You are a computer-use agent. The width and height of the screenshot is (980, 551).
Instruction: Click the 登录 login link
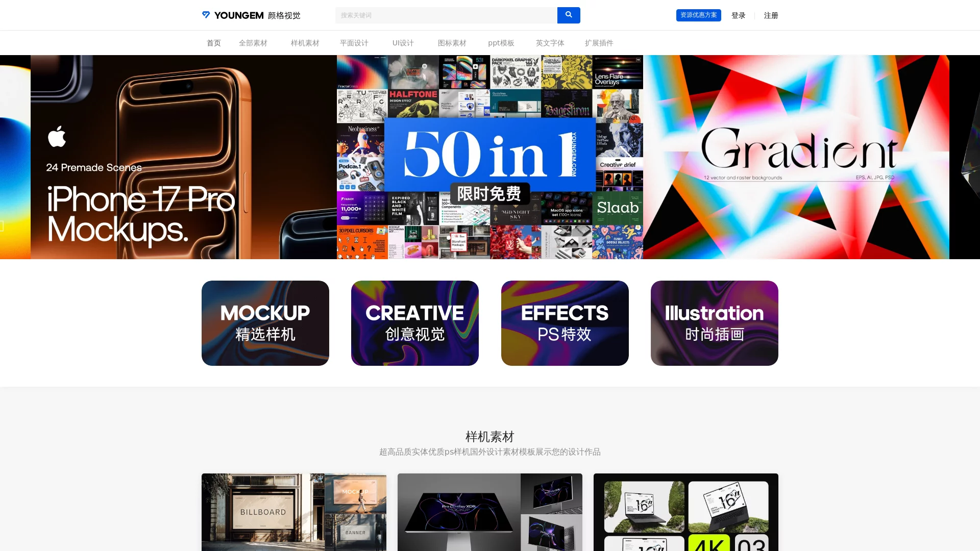coord(738,16)
